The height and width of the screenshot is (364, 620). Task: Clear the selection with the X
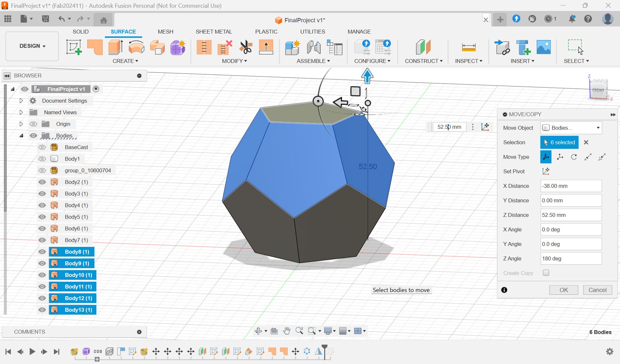coord(586,142)
